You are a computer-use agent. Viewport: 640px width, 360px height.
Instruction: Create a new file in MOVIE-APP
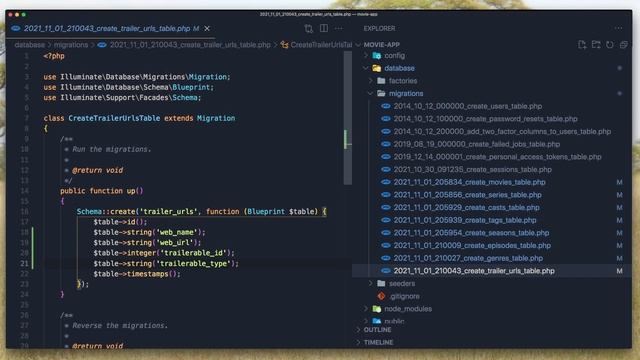(x=582, y=44)
